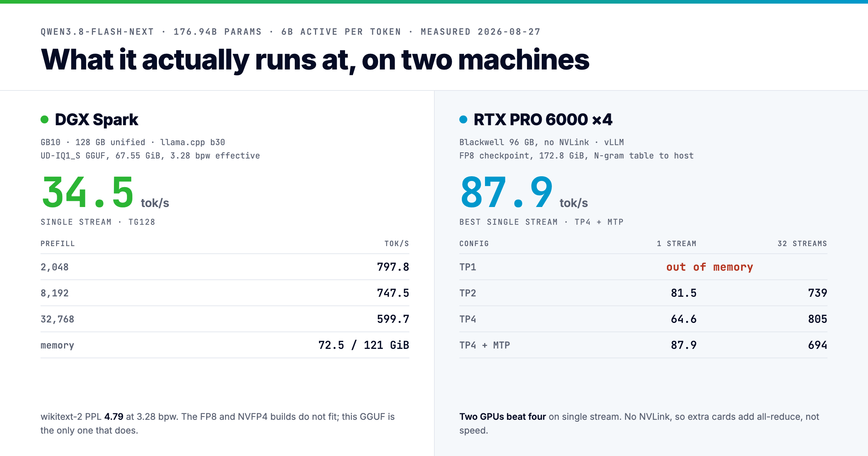Image resolution: width=868 pixels, height=456 pixels.
Task: Select the 72.5 / 121 GiB value
Action: pyautogui.click(x=363, y=345)
